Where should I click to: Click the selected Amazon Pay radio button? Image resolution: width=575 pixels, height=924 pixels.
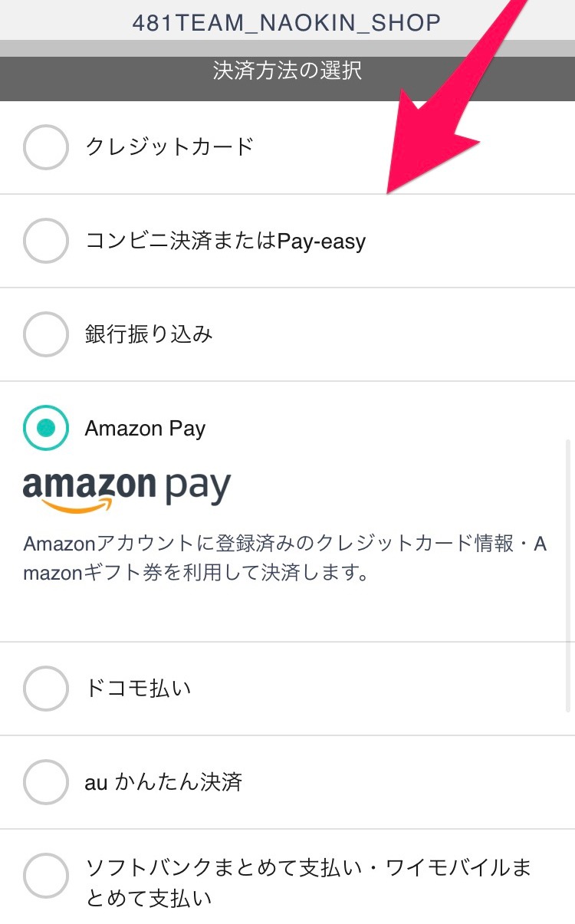pos(46,428)
